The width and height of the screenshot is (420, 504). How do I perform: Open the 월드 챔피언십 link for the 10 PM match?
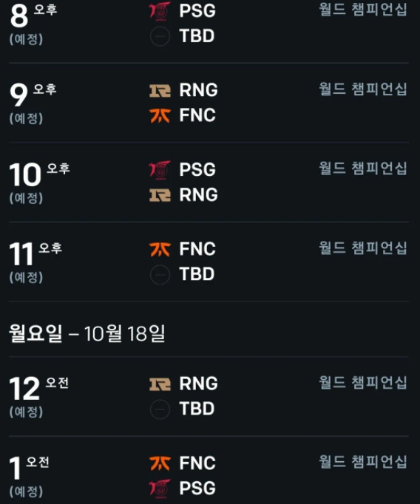pyautogui.click(x=363, y=168)
